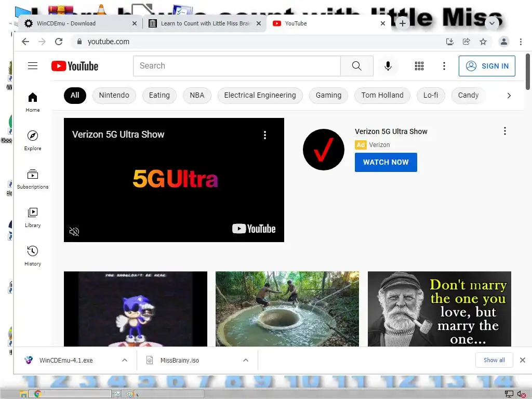Select the Gaming filter chip

[x=328, y=96]
